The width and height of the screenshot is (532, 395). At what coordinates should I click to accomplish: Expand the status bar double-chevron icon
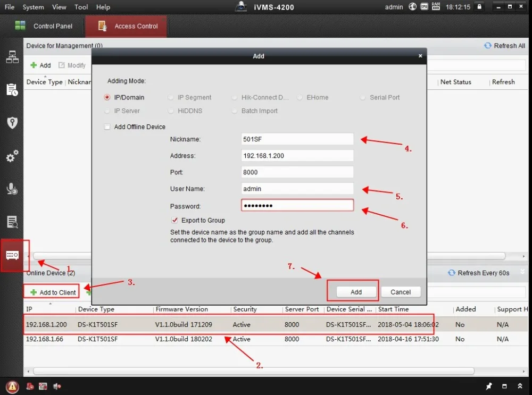point(520,386)
